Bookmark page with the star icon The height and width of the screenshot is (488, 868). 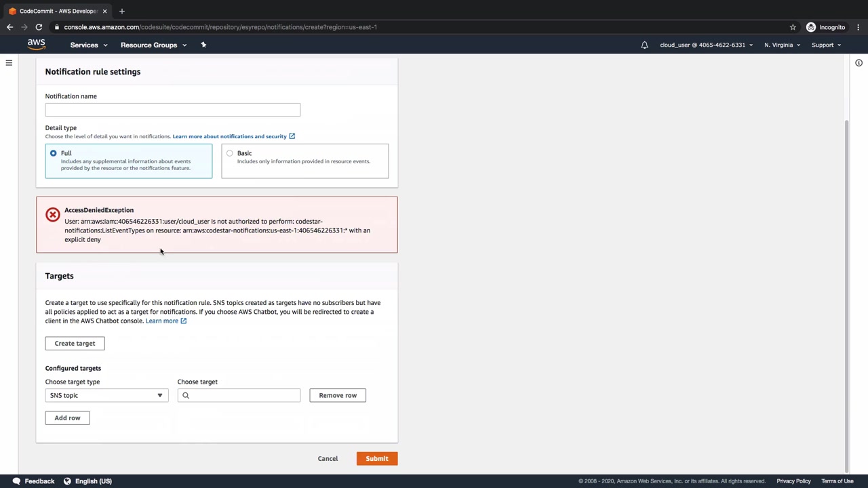[793, 27]
